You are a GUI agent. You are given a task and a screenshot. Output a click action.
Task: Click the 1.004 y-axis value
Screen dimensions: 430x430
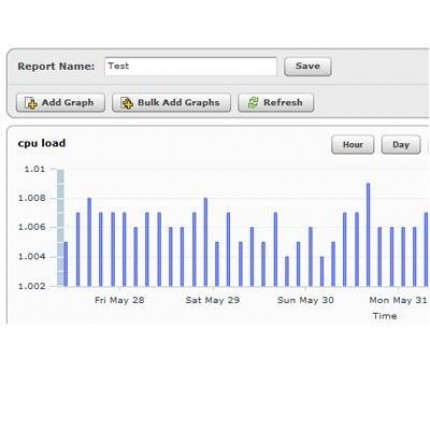click(31, 257)
